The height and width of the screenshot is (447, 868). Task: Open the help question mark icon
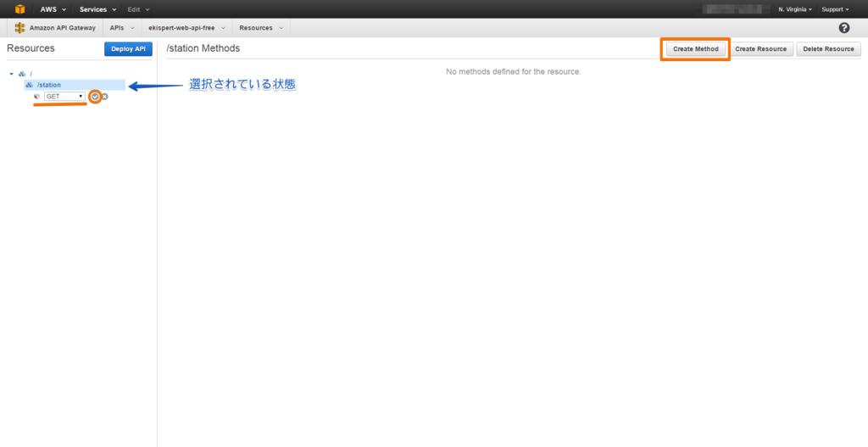(844, 28)
